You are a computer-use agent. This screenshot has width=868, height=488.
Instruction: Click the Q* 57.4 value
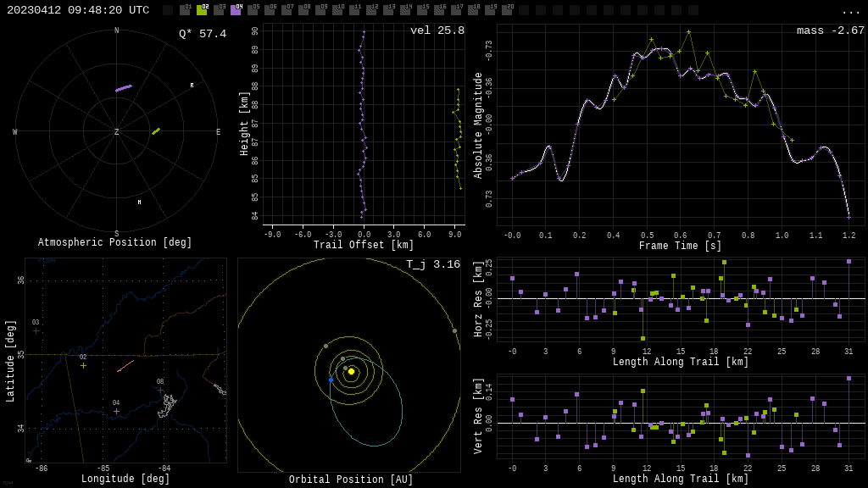point(203,34)
